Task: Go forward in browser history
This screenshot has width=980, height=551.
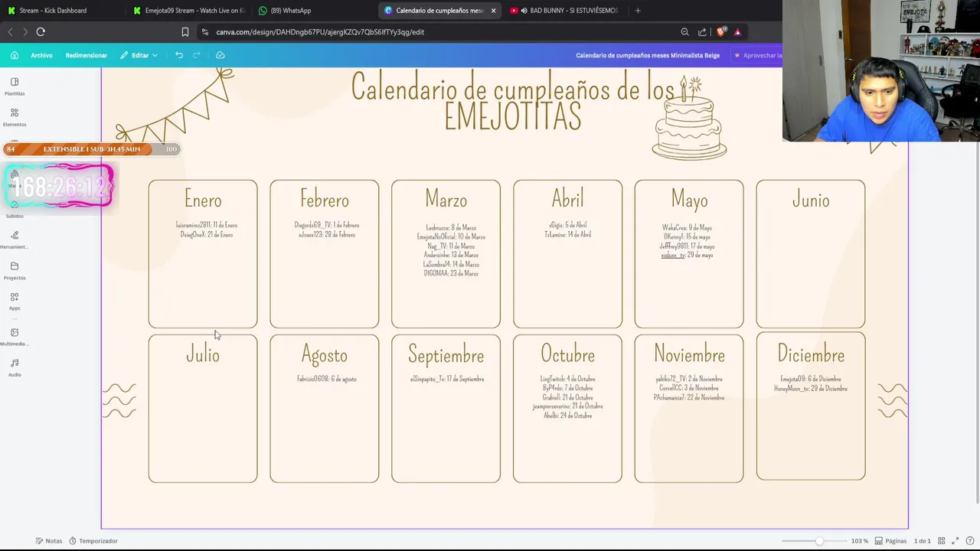Action: pos(24,32)
